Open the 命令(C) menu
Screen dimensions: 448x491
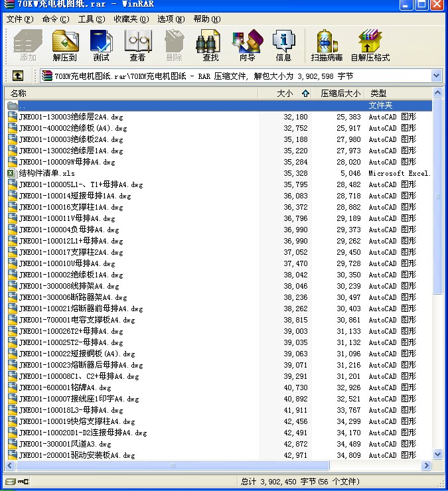click(x=56, y=19)
